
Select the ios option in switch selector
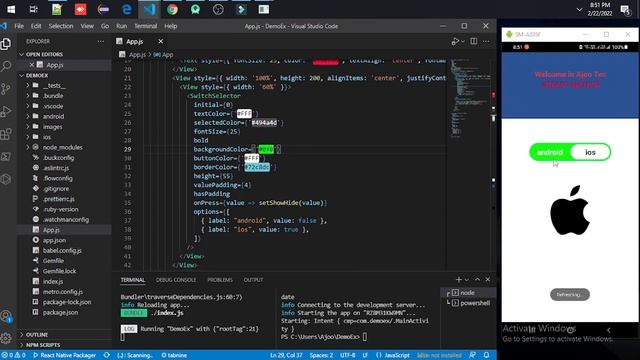590,152
